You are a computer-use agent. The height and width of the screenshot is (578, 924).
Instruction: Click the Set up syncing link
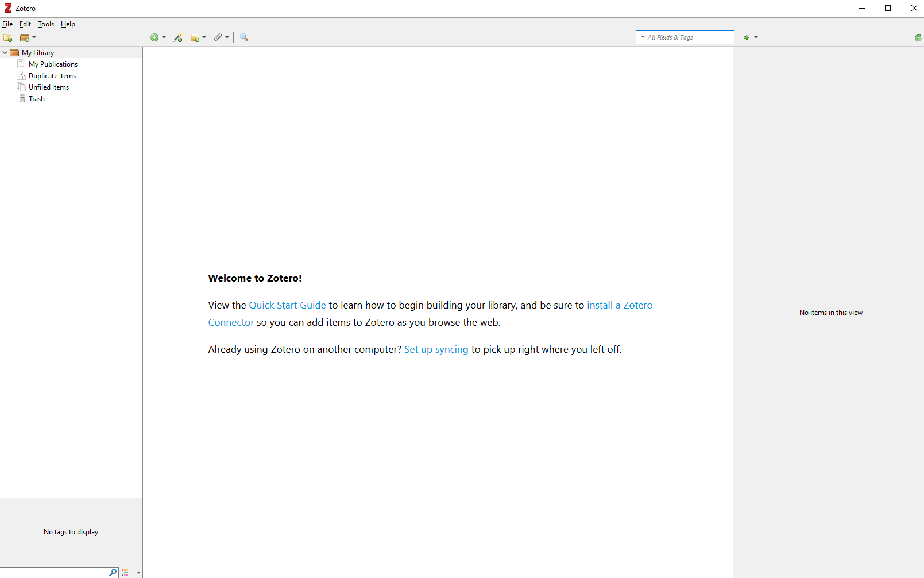(x=436, y=349)
